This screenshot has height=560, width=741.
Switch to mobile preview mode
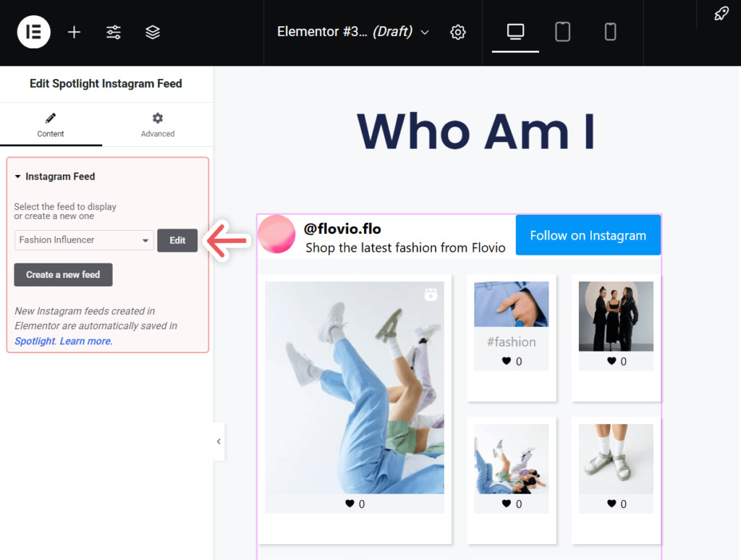610,32
